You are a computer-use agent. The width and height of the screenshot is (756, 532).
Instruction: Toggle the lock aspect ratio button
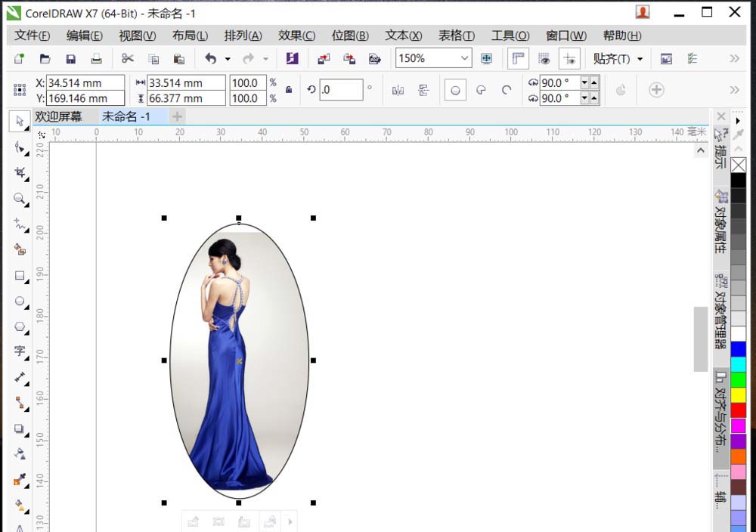pyautogui.click(x=289, y=90)
